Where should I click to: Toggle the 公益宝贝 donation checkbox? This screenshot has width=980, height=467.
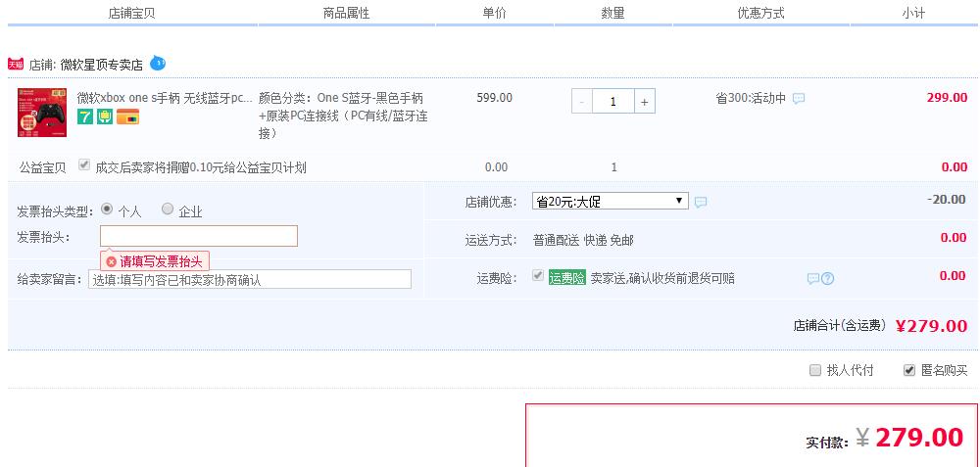84,165
